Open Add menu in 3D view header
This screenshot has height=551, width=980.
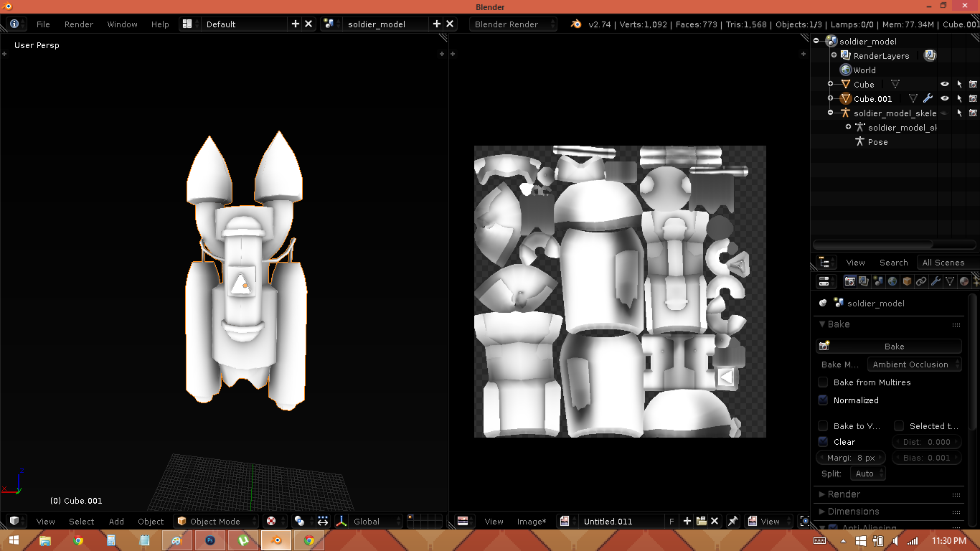coord(116,522)
